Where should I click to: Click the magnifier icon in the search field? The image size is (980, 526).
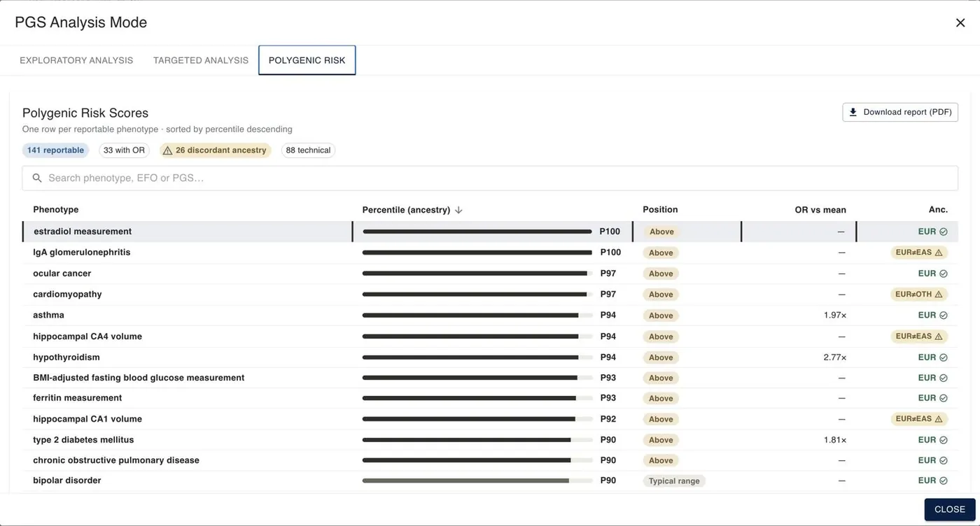pos(37,178)
